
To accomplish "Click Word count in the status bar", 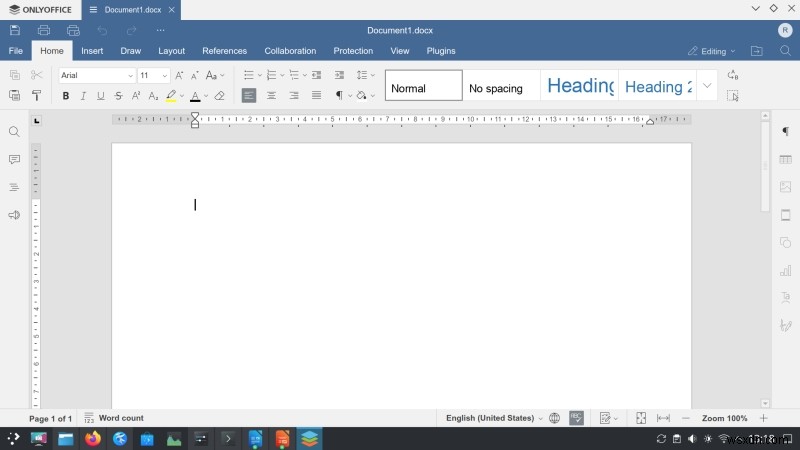I will click(x=114, y=418).
